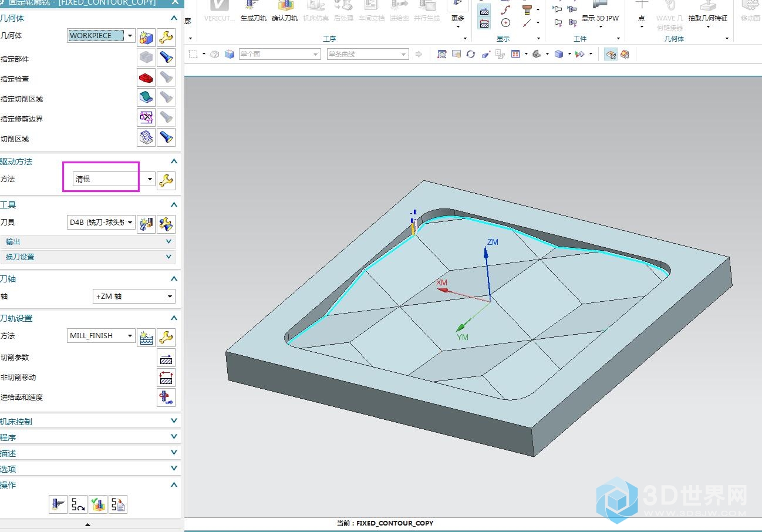Click 生成刀轨 in the ribbon
Image resolution: width=762 pixels, height=532 pixels.
coord(253,12)
